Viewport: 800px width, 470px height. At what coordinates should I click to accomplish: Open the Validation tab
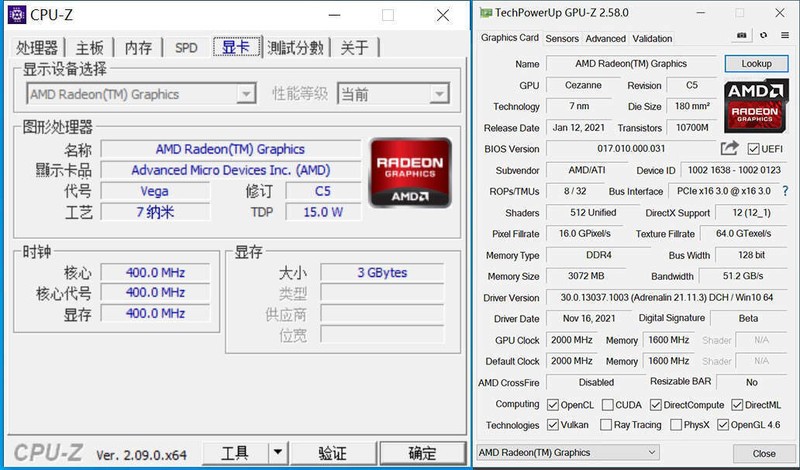click(652, 38)
